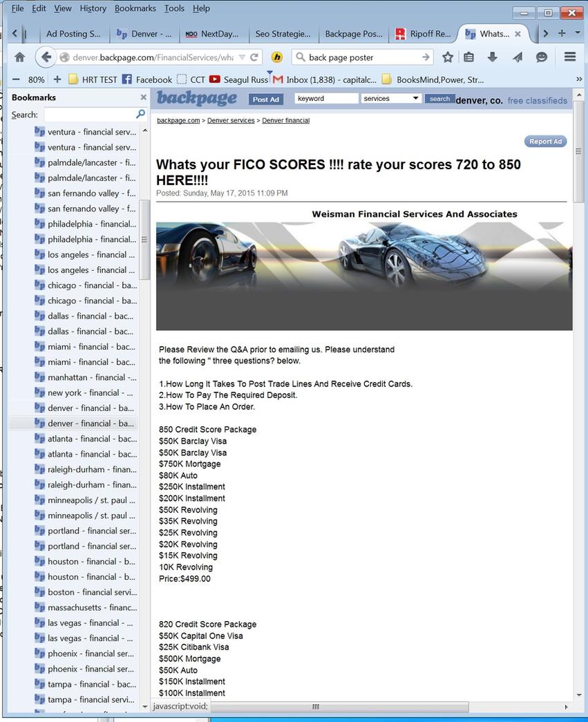Click the 'back page poster' search box
The image size is (588, 722).
(363, 57)
